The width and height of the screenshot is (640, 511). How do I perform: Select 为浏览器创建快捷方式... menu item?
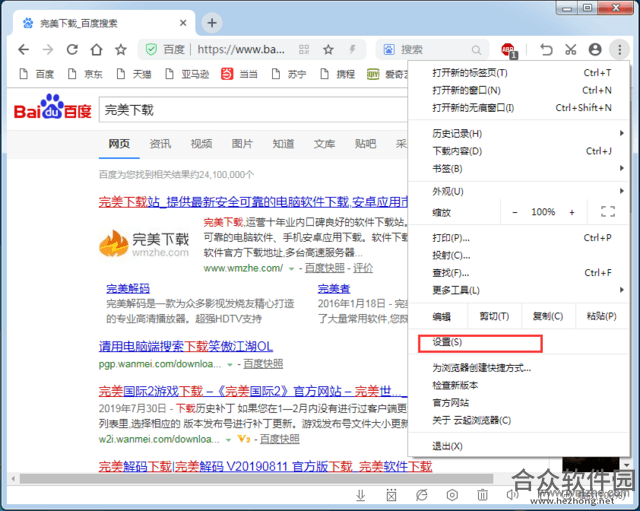click(519, 368)
